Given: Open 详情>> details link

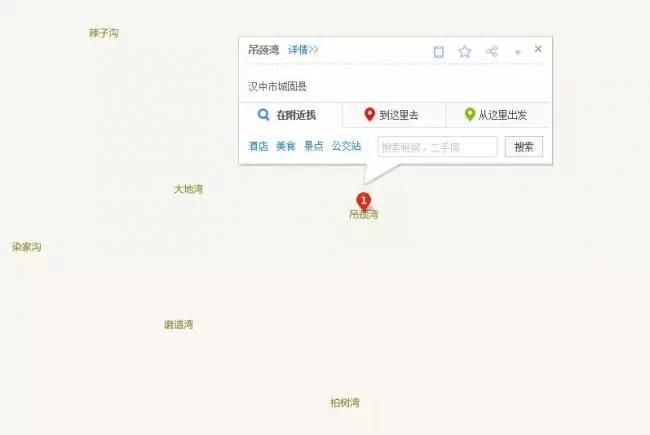Looking at the screenshot, I should pyautogui.click(x=303, y=50).
